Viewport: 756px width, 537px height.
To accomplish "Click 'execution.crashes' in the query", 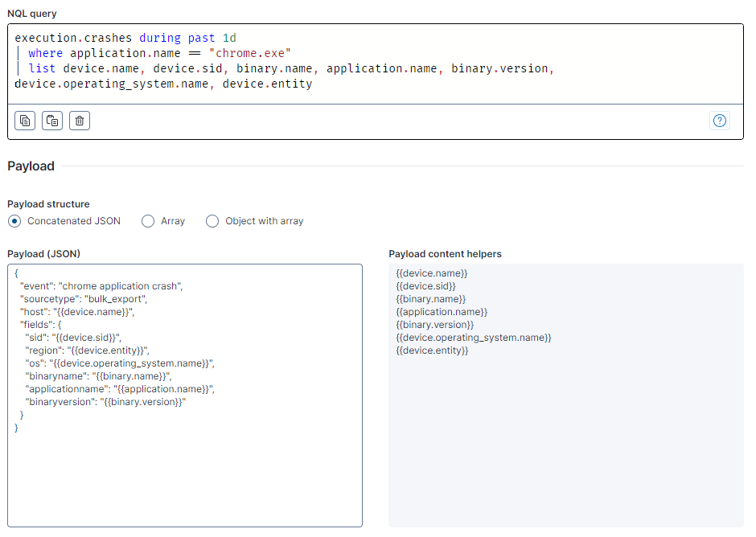I will pyautogui.click(x=73, y=38).
